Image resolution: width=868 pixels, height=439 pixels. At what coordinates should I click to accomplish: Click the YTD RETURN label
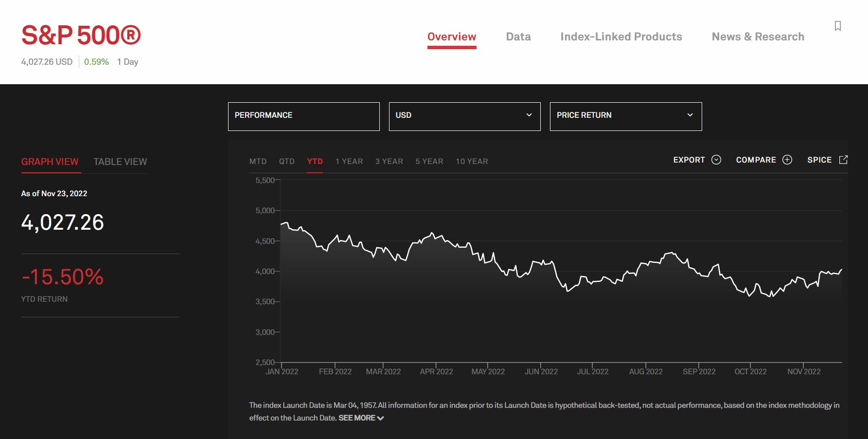coord(44,299)
